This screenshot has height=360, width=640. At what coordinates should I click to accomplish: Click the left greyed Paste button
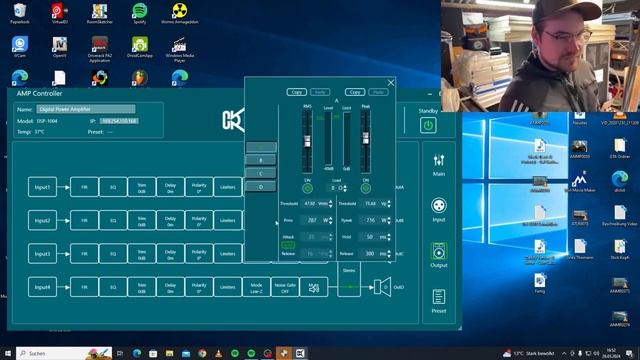point(320,92)
